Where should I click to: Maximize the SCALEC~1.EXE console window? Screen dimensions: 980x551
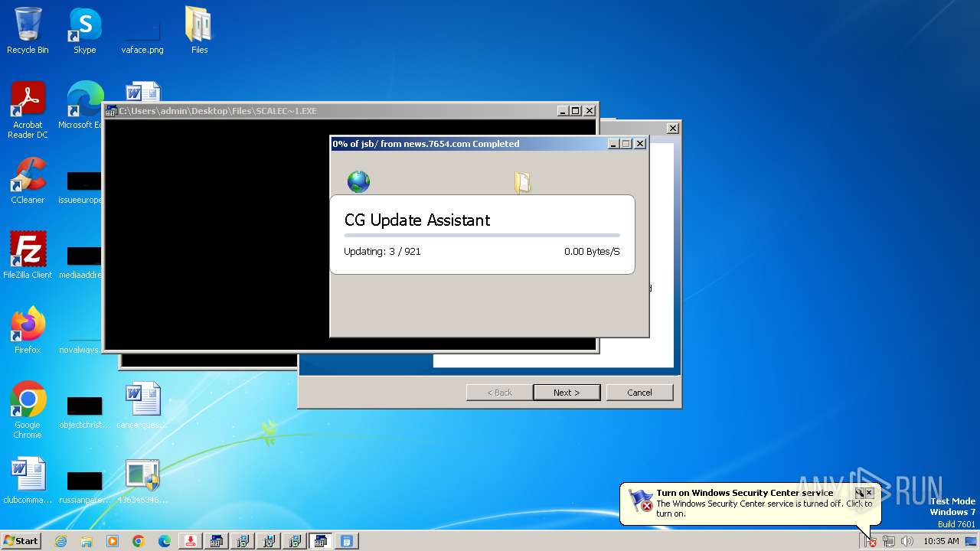click(x=576, y=111)
